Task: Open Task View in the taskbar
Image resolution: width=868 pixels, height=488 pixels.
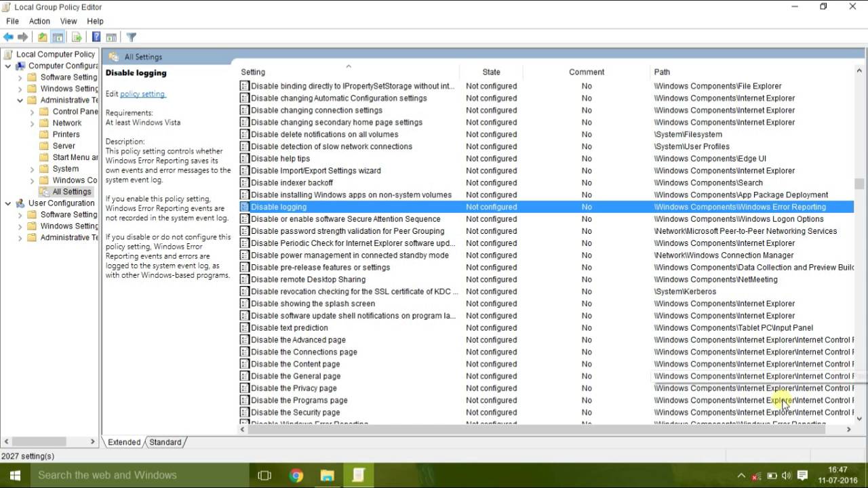Action: click(264, 475)
